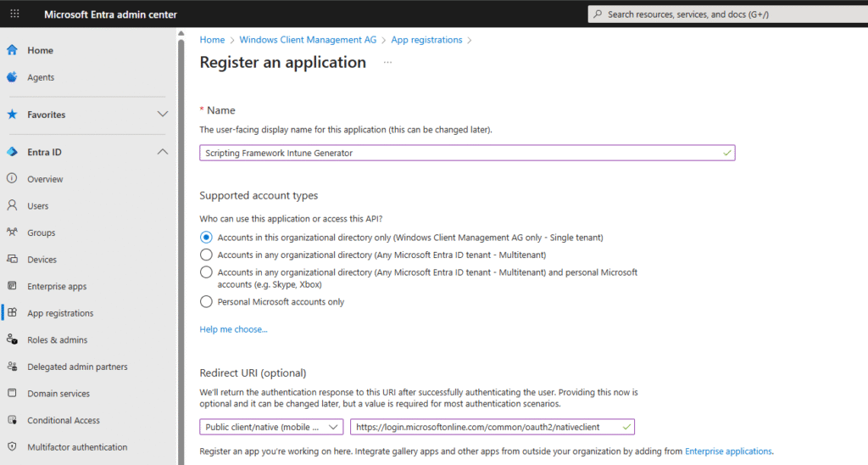This screenshot has width=868, height=465.
Task: Select multitenant organizational directory radio option
Action: click(x=206, y=255)
